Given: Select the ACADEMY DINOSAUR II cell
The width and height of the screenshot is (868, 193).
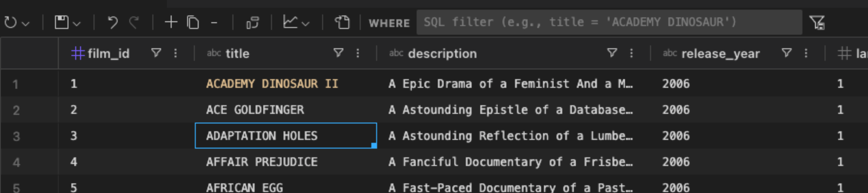Looking at the screenshot, I should (x=272, y=84).
